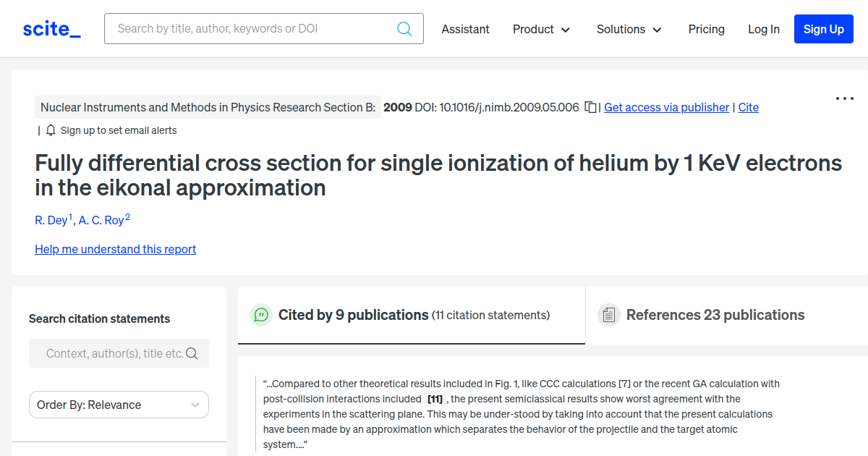Switch to the References 23 publications tab
Image resolution: width=868 pixels, height=456 pixels.
coord(715,315)
